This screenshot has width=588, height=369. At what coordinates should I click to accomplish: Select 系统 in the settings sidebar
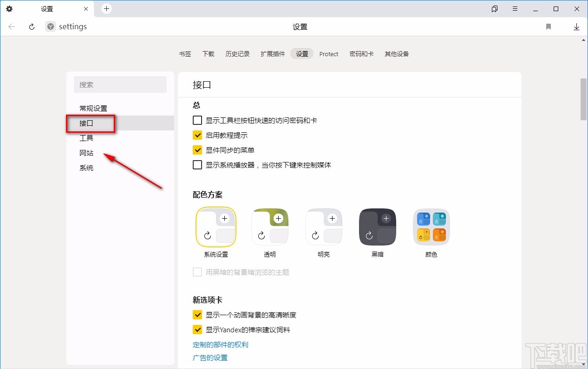pos(86,168)
